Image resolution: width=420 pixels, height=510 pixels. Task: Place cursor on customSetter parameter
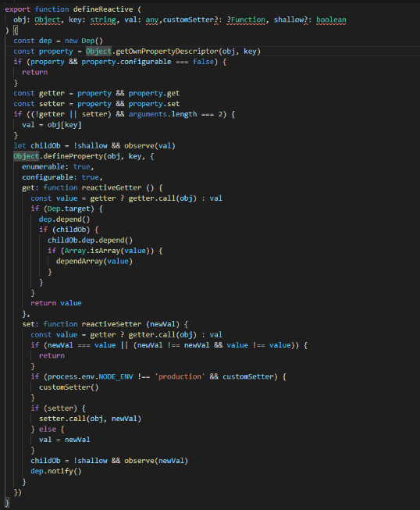coord(190,20)
